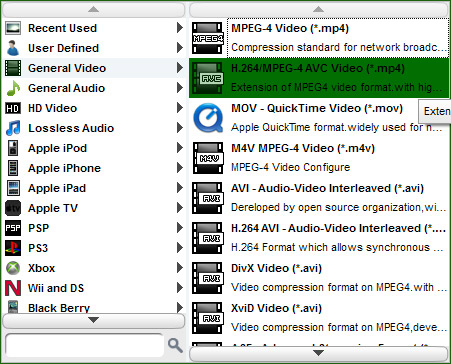Expand the HD Video submenu arrow
Image resolution: width=451 pixels, height=364 pixels.
[180, 108]
